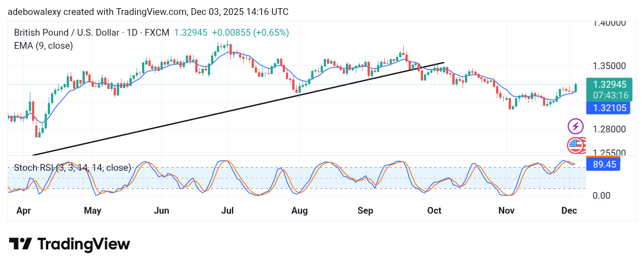Viewport: 644px width, 267px height.
Task: Click the US flag economic event icon
Action: (x=575, y=145)
